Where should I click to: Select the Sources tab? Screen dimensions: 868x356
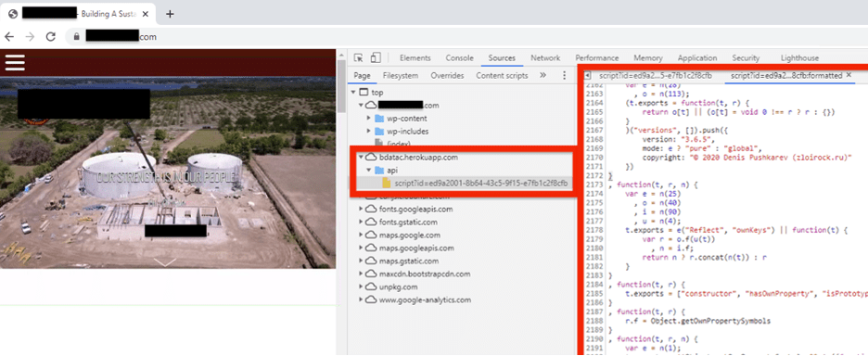(502, 58)
